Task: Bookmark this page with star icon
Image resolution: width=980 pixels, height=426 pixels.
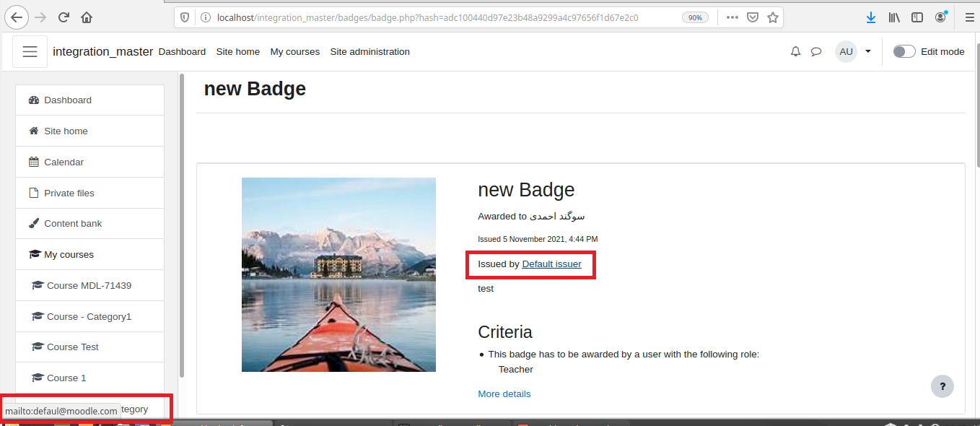Action: click(x=773, y=17)
